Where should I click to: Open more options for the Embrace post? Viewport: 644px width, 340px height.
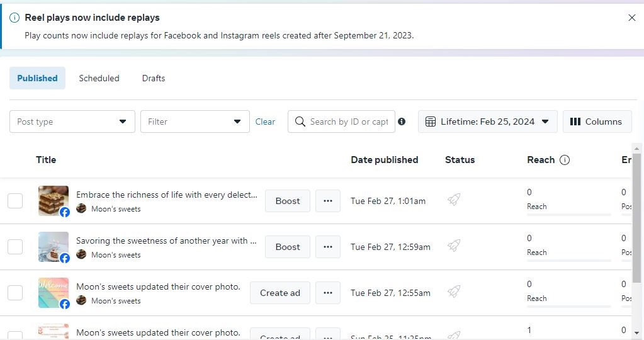click(328, 201)
